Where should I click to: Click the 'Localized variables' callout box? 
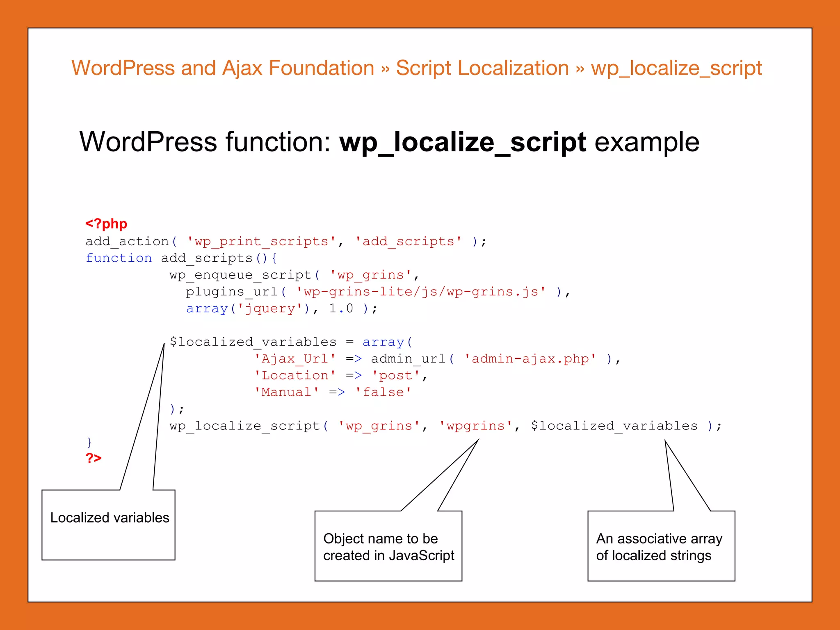click(109, 525)
